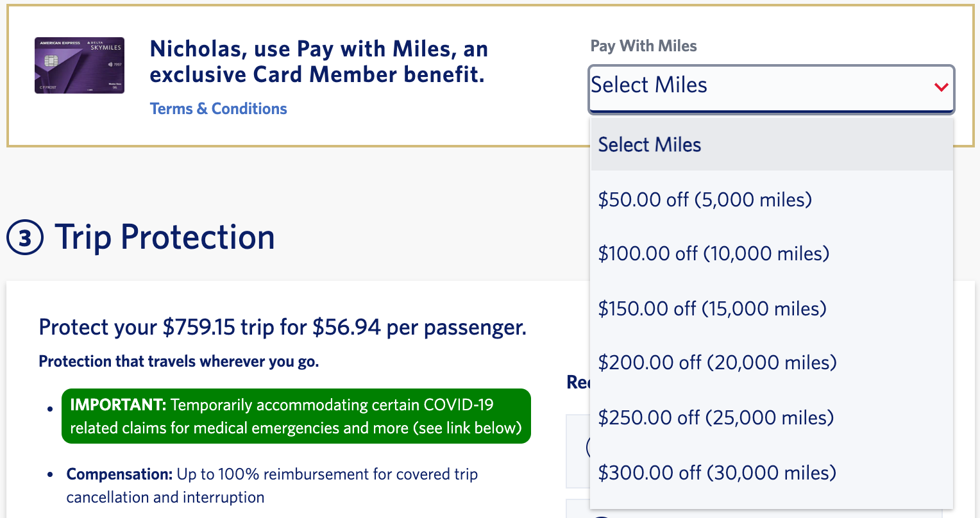Viewport: 980px width, 518px height.
Task: Choose $150.00 off (15,000 miles)
Action: (712, 308)
